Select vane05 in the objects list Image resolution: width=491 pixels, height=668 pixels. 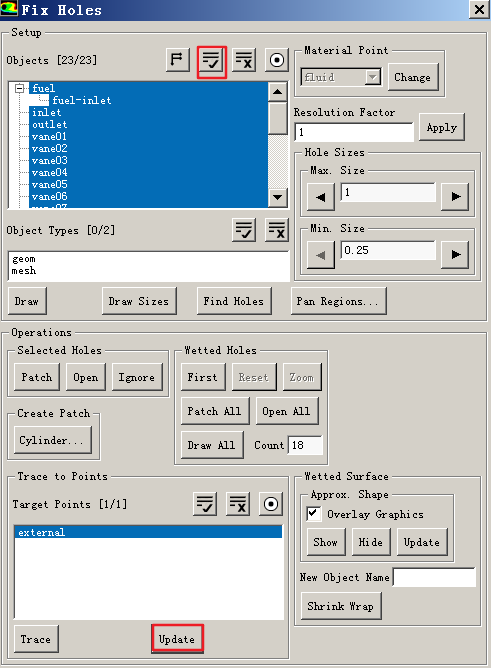49,184
